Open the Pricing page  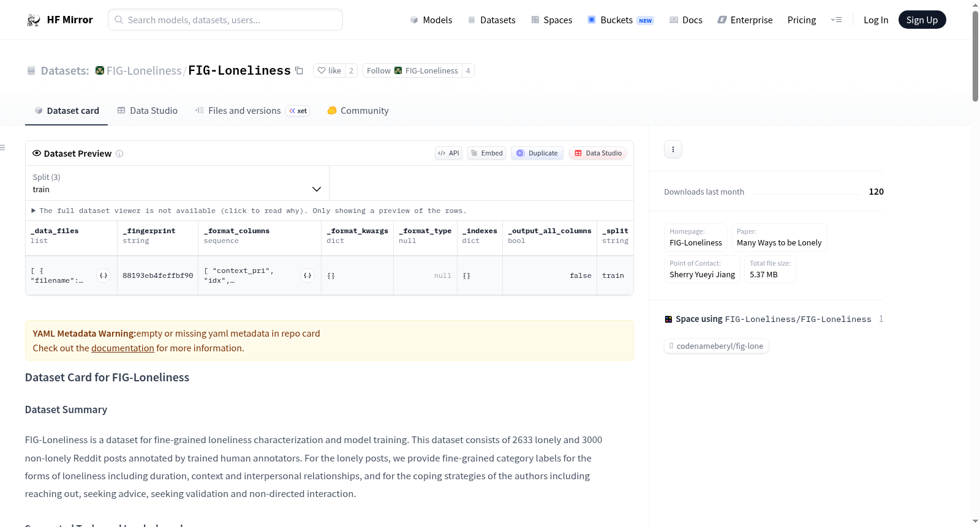coord(802,20)
